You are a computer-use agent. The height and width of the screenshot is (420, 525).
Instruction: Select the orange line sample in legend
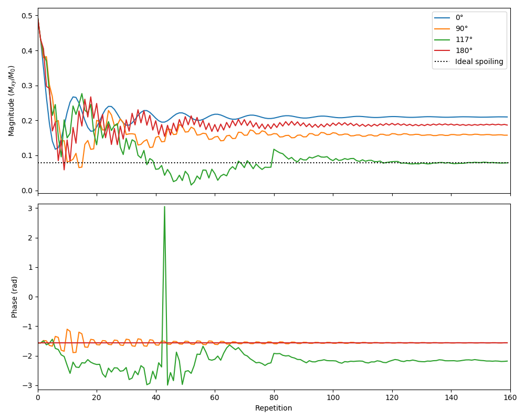443,28
